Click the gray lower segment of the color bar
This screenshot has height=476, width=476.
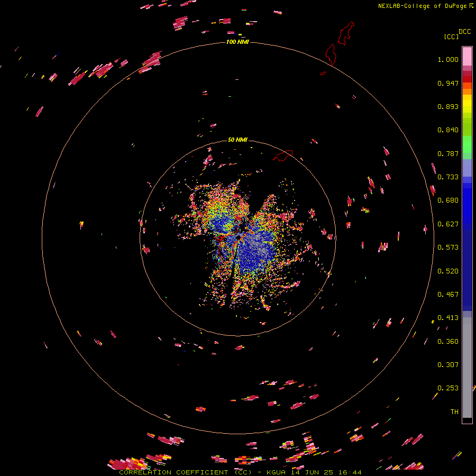[467, 368]
